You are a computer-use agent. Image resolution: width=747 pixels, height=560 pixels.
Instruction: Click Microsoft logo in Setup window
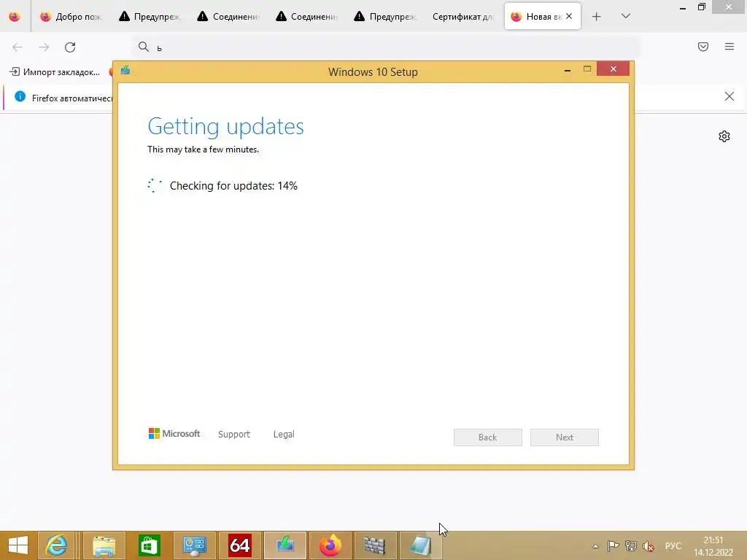click(174, 434)
